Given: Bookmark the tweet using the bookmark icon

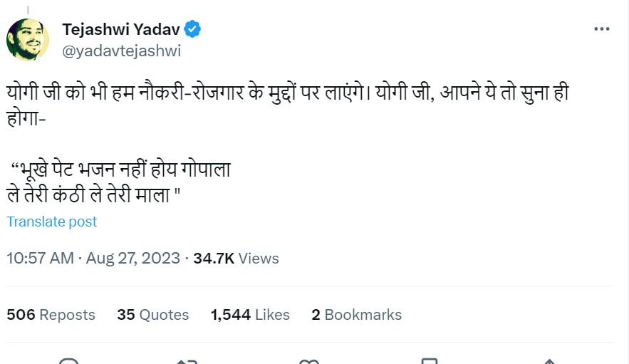Looking at the screenshot, I should (x=427, y=360).
